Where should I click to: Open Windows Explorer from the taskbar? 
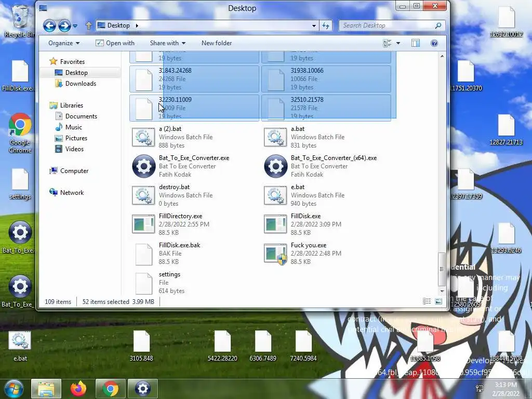click(46, 389)
